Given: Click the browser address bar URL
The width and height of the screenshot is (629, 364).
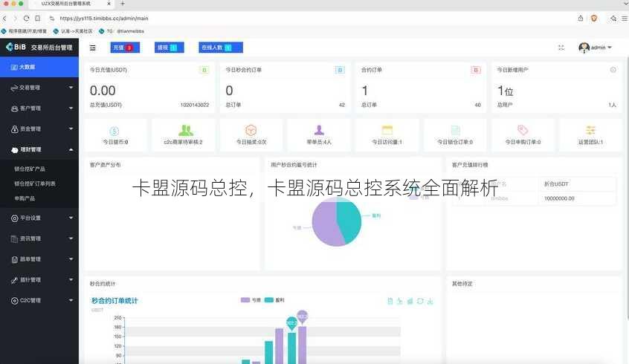Looking at the screenshot, I should (104, 19).
